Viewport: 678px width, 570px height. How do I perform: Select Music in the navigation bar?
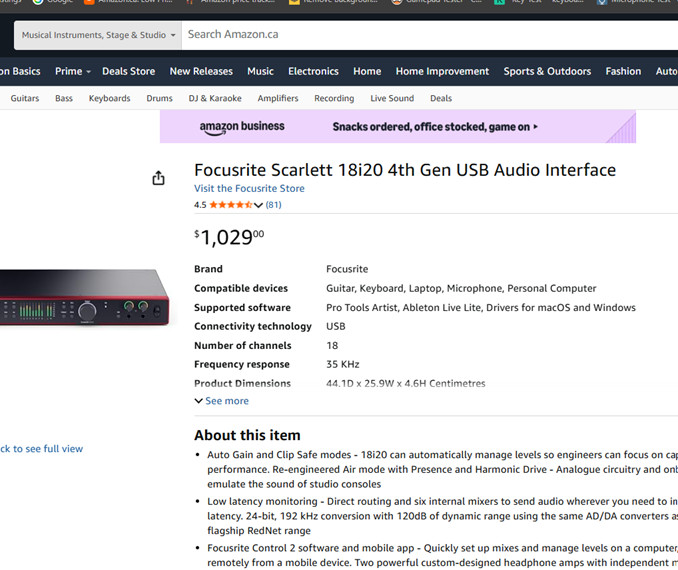[260, 71]
